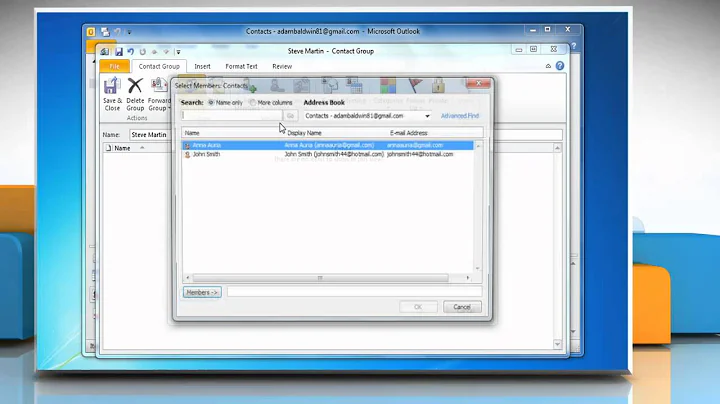The width and height of the screenshot is (720, 404).
Task: Click right arrow of contacts horizontal scrollbar
Action: (468, 278)
